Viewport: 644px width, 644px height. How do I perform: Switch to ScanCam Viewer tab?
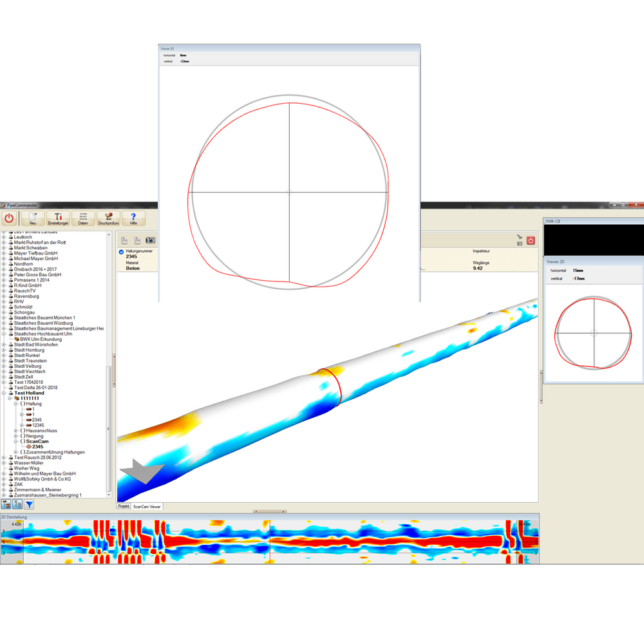coord(147,507)
